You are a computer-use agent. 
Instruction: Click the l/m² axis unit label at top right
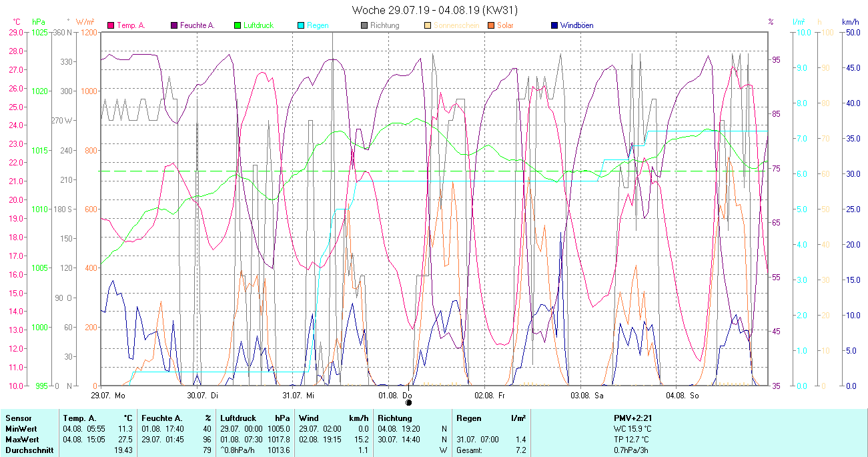(x=799, y=22)
